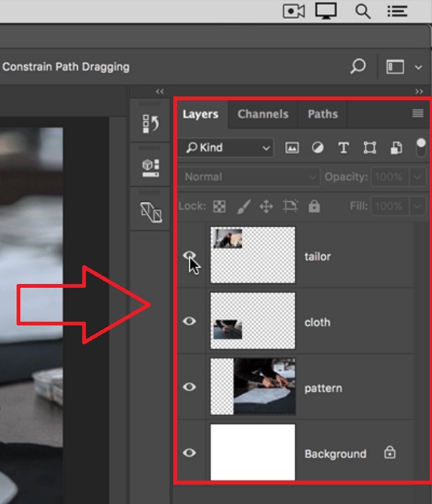
Task: Hide the pattern layer
Action: (x=189, y=386)
